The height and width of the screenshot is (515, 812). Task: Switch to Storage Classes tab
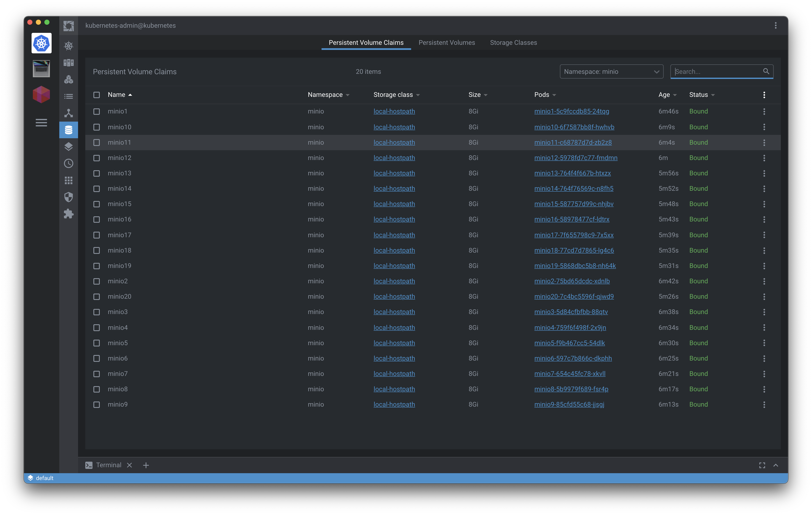point(513,42)
